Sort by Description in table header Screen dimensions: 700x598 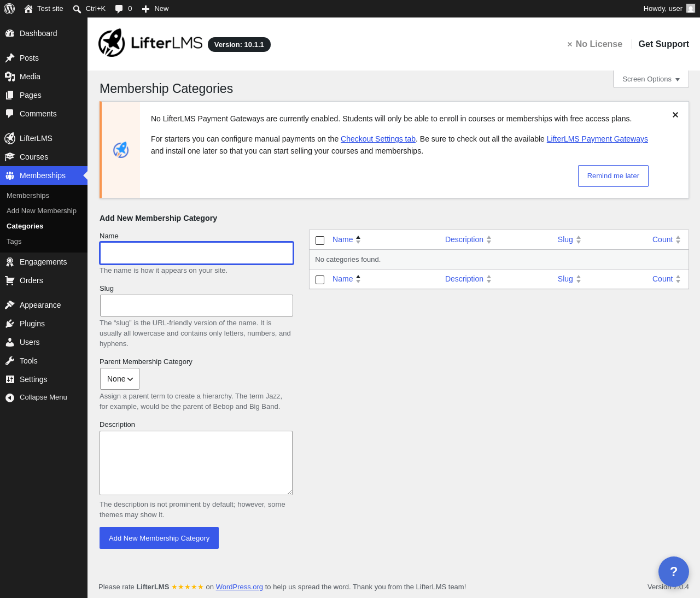(468, 239)
